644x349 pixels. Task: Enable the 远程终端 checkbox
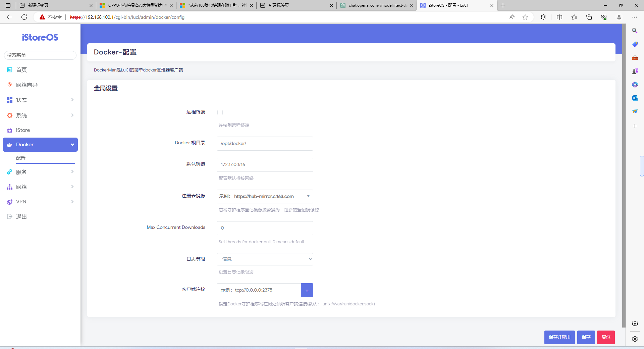click(220, 112)
